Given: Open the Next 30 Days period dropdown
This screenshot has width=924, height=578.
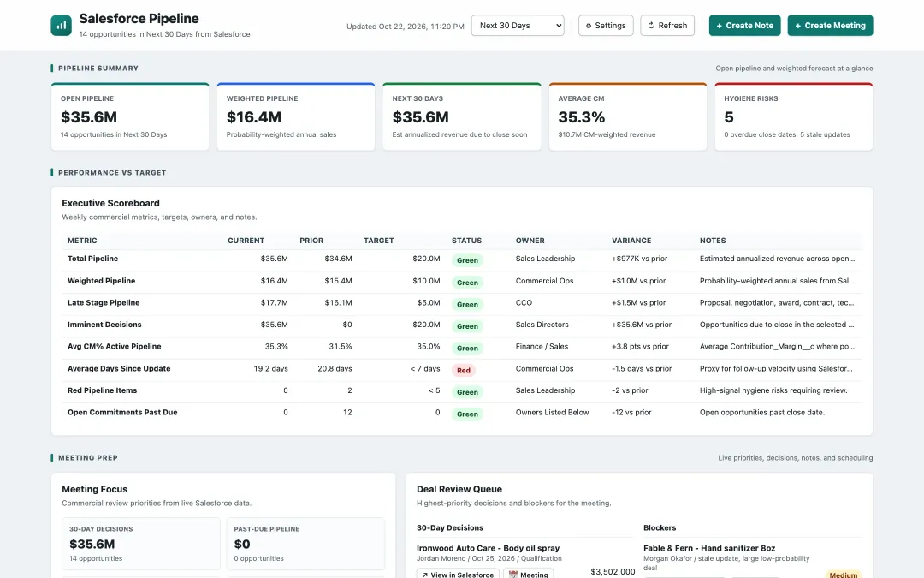Looking at the screenshot, I should pos(518,26).
